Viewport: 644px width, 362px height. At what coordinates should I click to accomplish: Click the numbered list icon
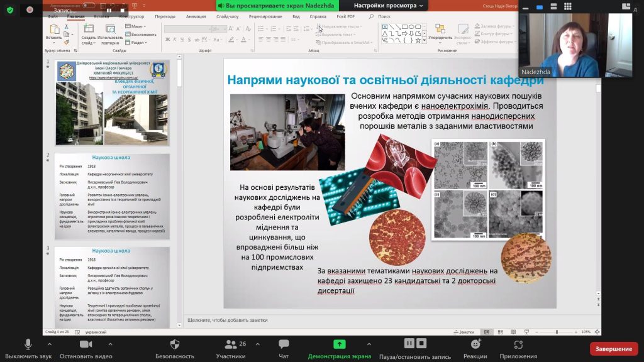[x=274, y=29]
